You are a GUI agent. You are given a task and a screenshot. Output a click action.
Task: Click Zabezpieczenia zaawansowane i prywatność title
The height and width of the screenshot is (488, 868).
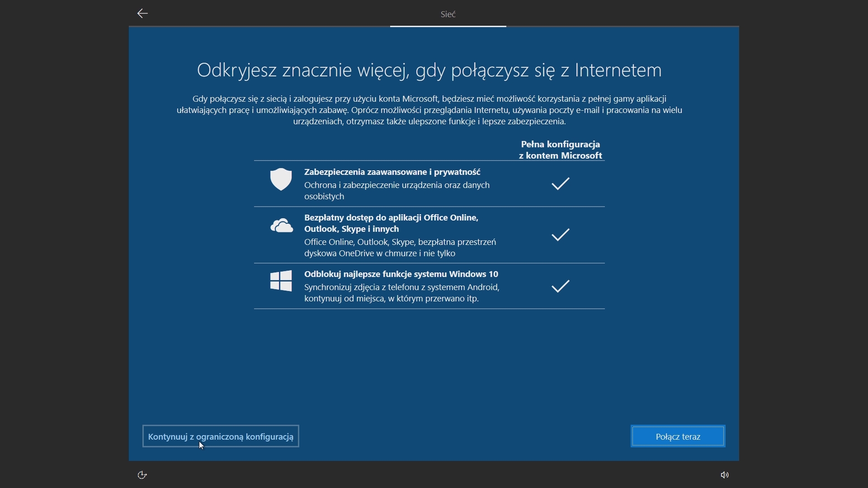[392, 172]
